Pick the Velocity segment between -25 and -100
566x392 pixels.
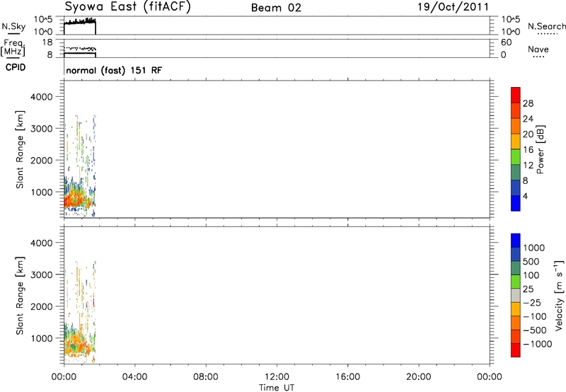(x=516, y=309)
